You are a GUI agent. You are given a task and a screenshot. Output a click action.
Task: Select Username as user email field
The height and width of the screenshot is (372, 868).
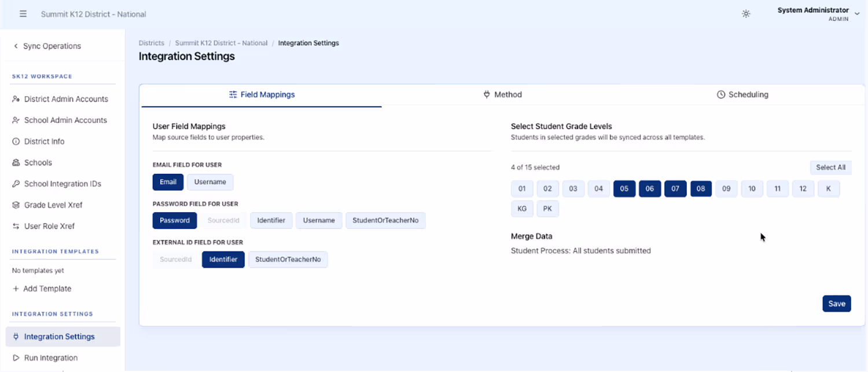[210, 182]
